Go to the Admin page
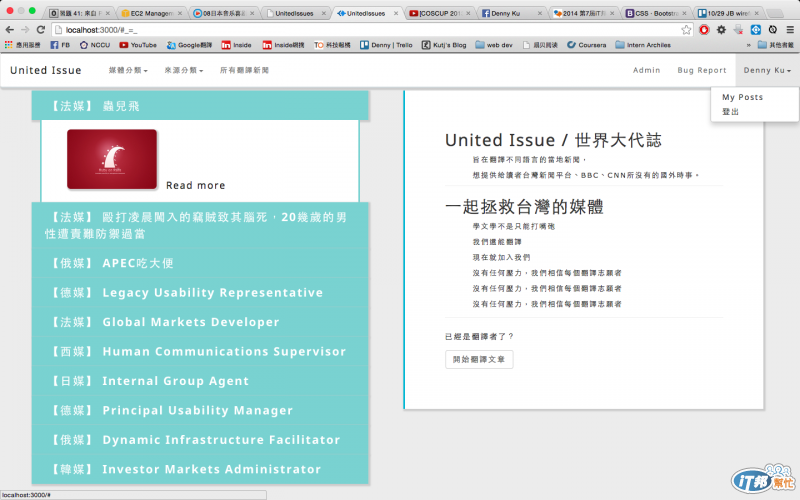The height and width of the screenshot is (500, 800). click(x=646, y=70)
